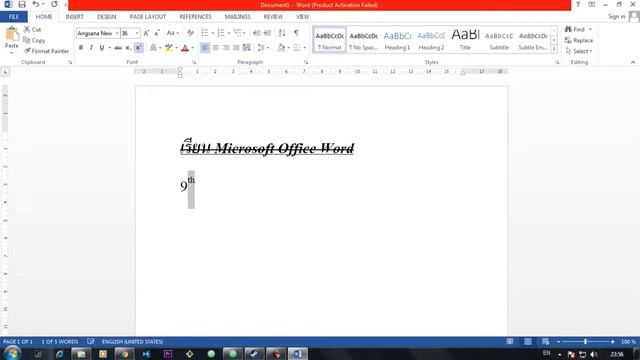The image size is (640, 360).
Task: Switch to Print Layout view icon
Action: click(x=528, y=342)
